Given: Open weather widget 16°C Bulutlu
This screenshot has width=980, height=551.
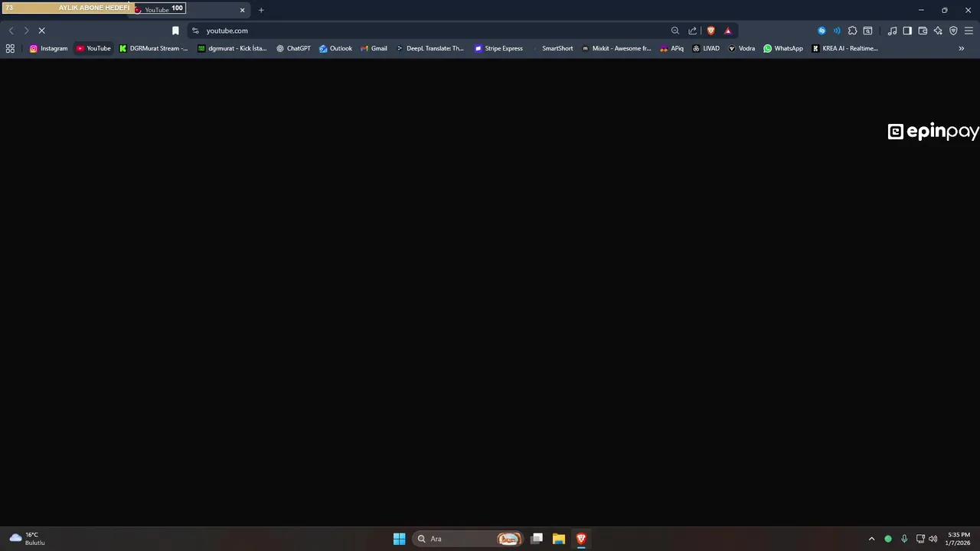Looking at the screenshot, I should point(28,539).
